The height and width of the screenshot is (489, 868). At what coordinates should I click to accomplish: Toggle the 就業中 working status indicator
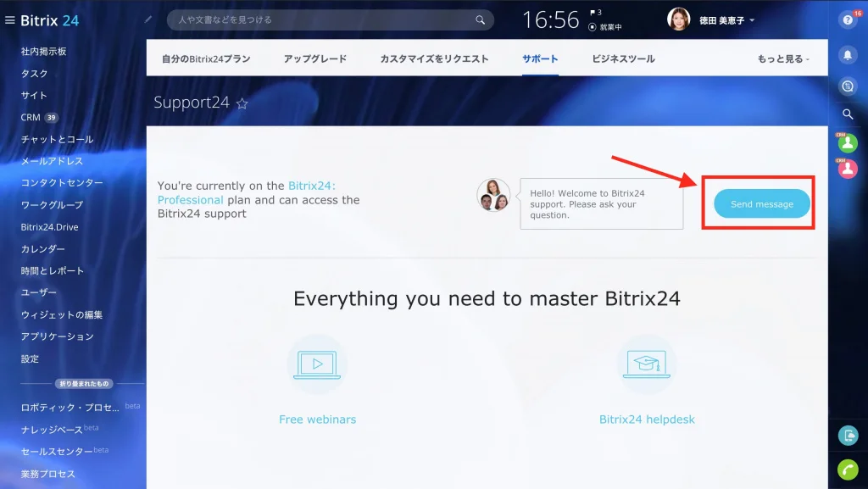(x=605, y=27)
